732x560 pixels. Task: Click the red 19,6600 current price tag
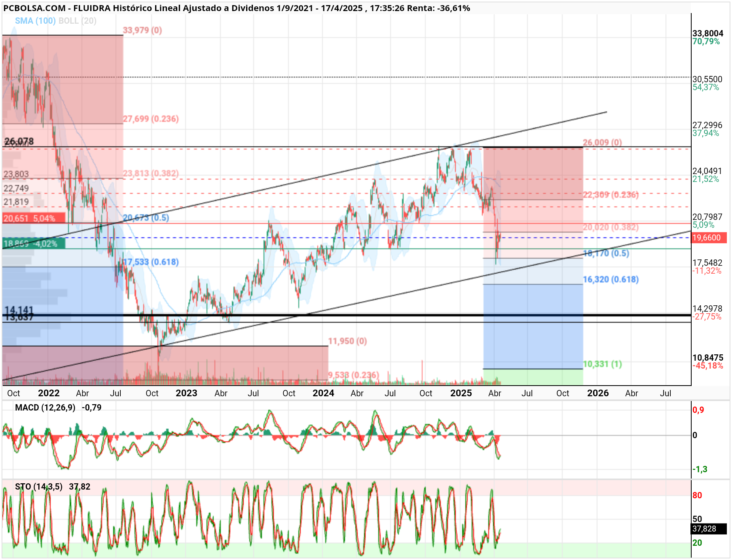(709, 238)
